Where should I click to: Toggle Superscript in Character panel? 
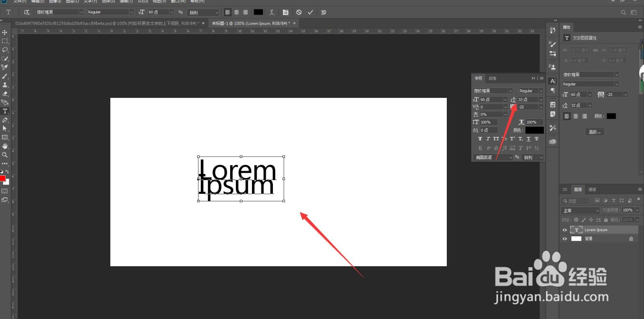click(512, 139)
